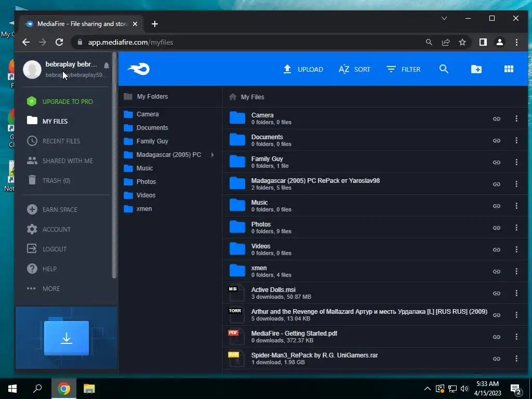Open RECENT FILES in sidebar
The height and width of the screenshot is (399, 532).
[x=54, y=141]
